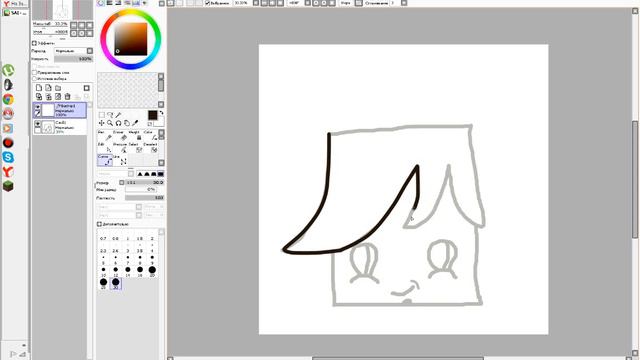
Task: Select the flattest brush edge shape
Action: [161, 174]
